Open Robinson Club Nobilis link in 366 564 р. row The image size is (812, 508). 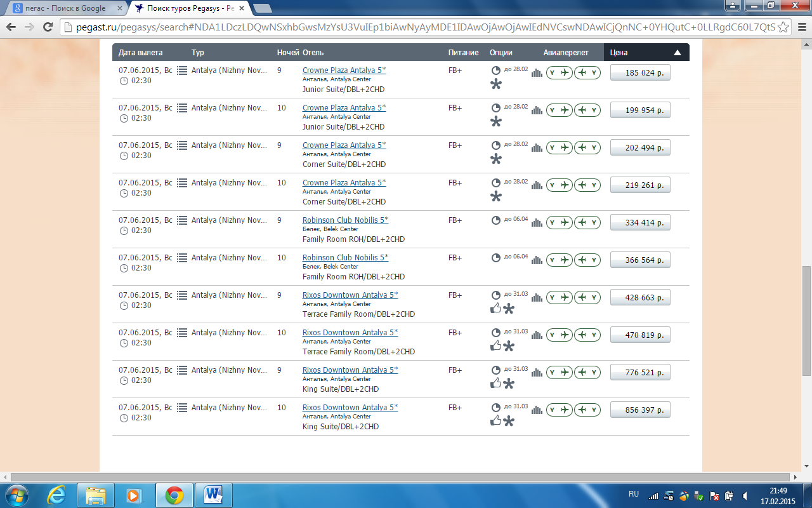(x=345, y=258)
